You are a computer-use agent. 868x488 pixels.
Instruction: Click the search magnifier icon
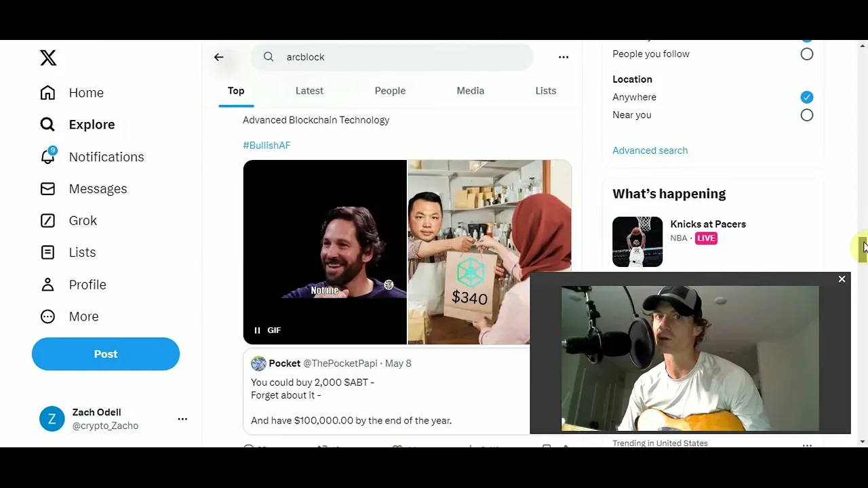point(269,57)
